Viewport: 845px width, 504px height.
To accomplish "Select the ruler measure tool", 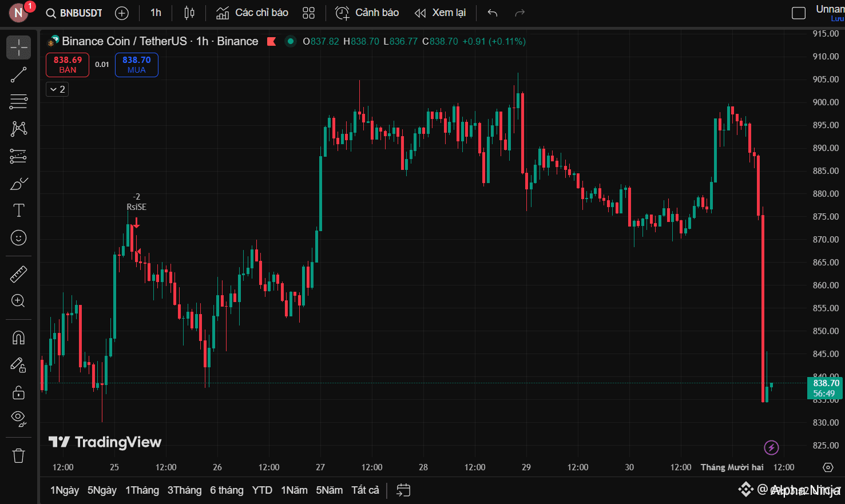I will click(x=18, y=274).
